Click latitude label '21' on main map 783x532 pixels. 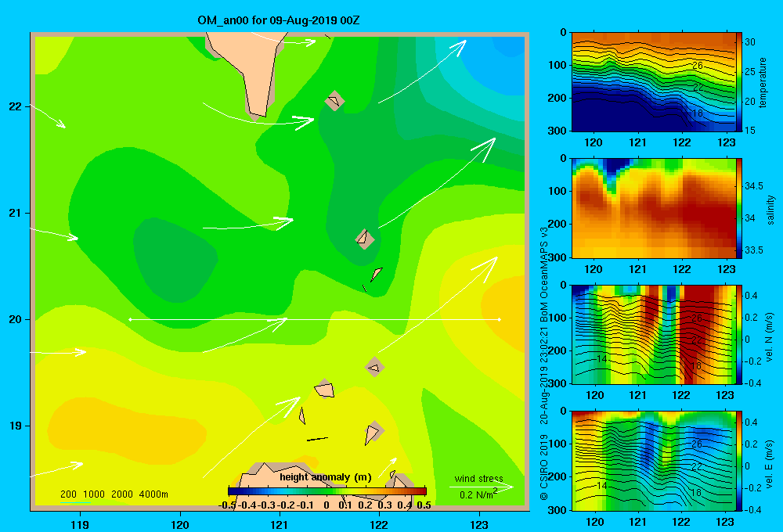tap(16, 213)
